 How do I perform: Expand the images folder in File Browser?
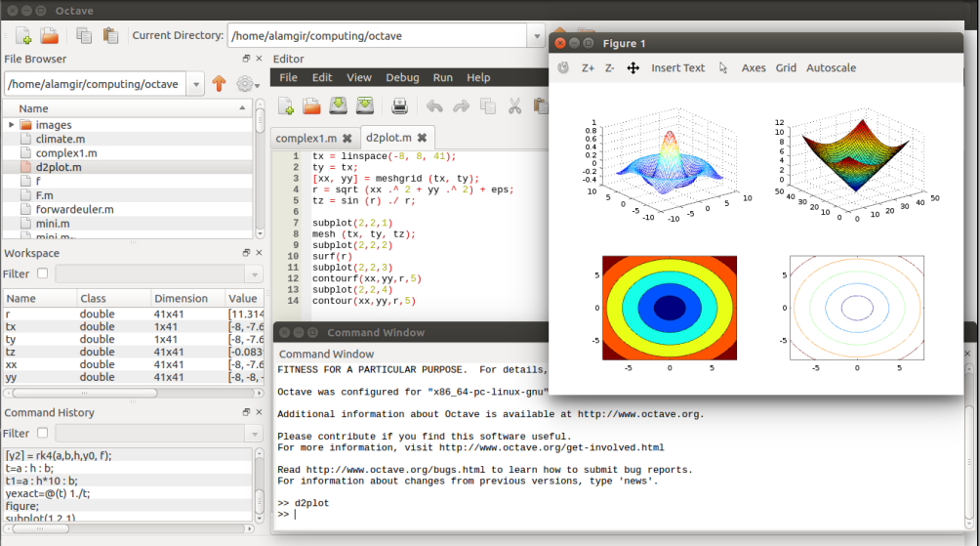[12, 125]
